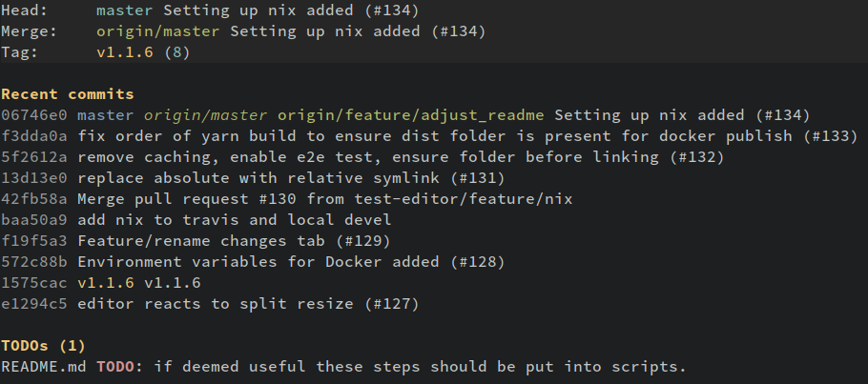Collapse the Recent commits section heading

pos(68,94)
